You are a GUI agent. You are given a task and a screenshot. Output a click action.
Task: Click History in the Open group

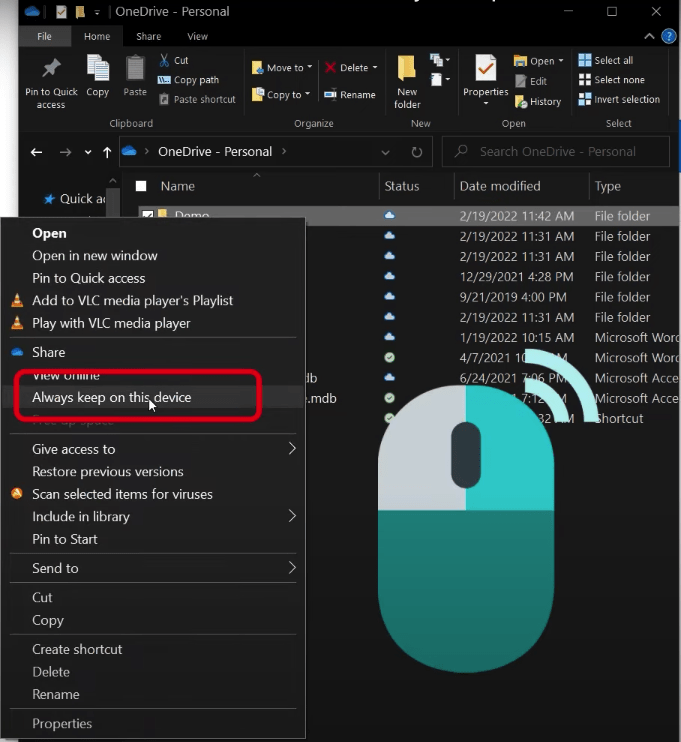[538, 101]
